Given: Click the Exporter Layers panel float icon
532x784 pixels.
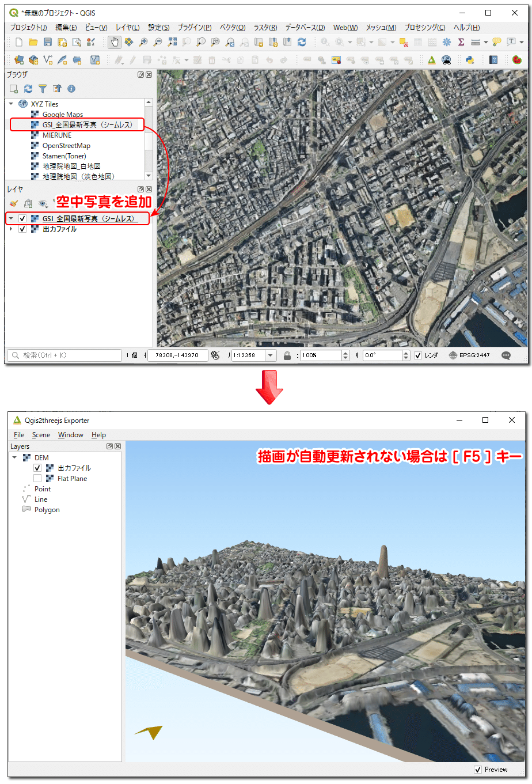Looking at the screenshot, I should tap(109, 446).
